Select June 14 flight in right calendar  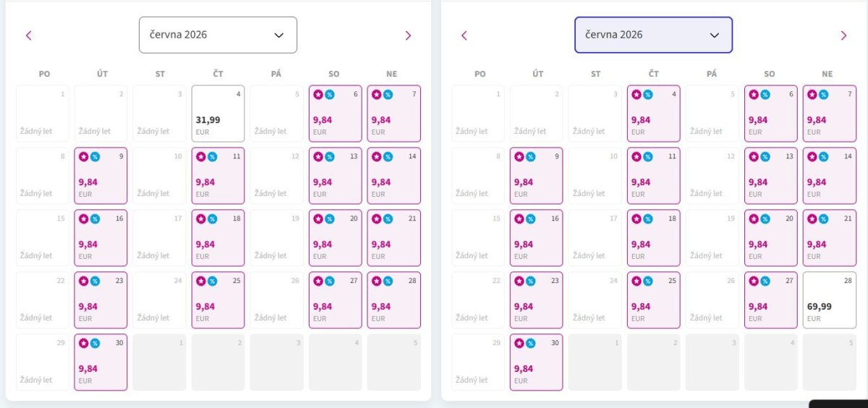pos(829,176)
